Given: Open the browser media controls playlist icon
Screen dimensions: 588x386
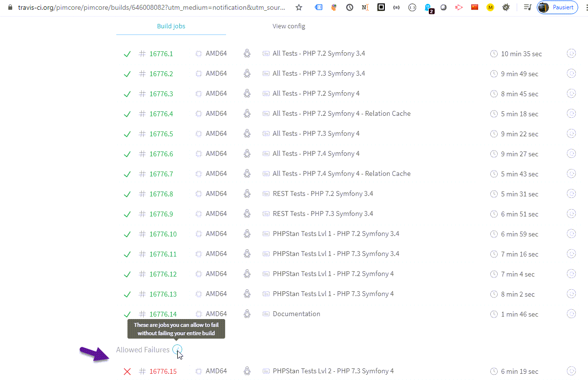Looking at the screenshot, I should [527, 7].
